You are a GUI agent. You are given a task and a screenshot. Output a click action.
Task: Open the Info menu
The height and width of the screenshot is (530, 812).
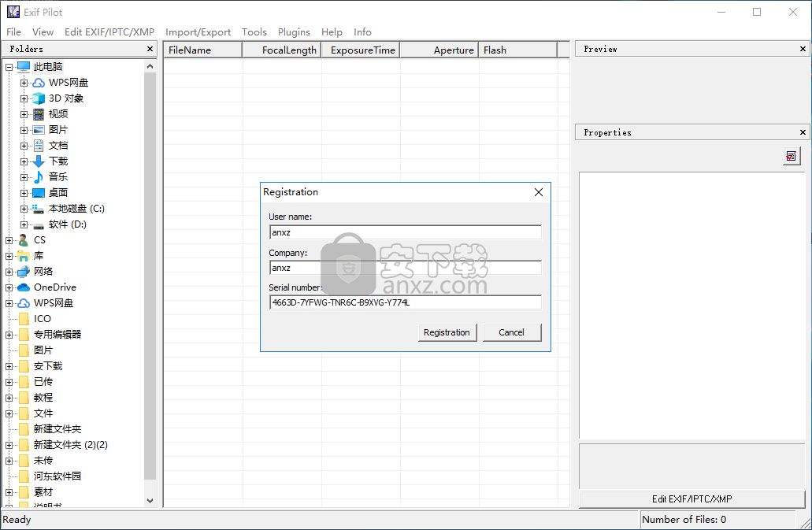point(362,32)
